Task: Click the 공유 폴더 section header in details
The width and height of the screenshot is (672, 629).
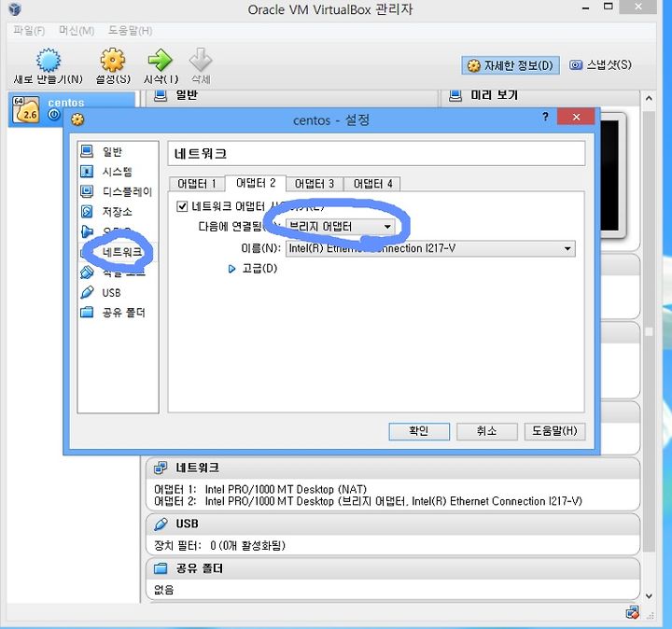Action: [x=393, y=569]
